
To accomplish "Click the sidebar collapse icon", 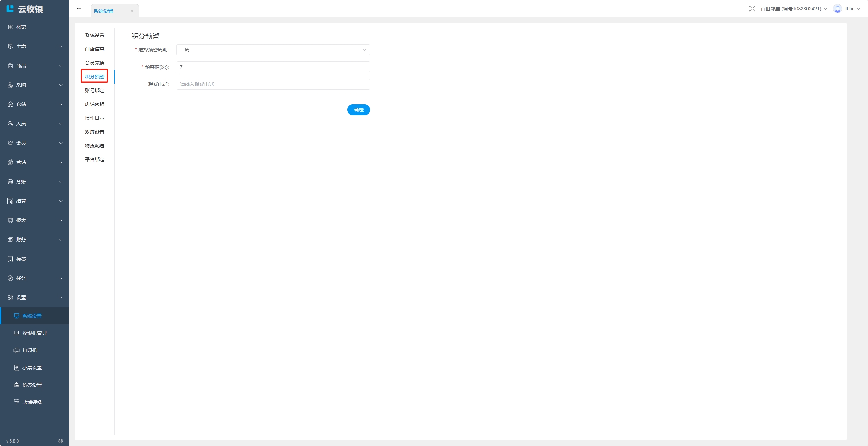I will click(79, 9).
